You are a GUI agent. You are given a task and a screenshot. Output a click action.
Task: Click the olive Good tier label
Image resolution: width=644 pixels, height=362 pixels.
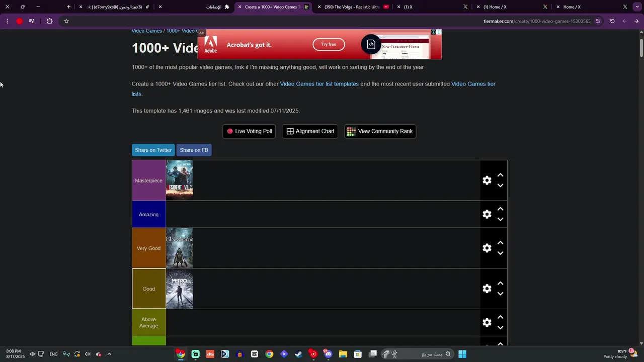148,289
